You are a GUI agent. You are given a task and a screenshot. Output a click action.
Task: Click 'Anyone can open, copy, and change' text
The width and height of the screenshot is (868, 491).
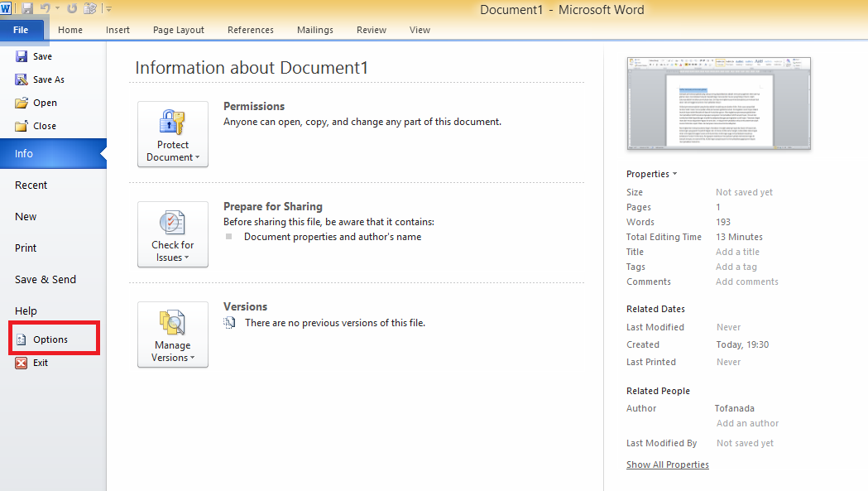(362, 122)
